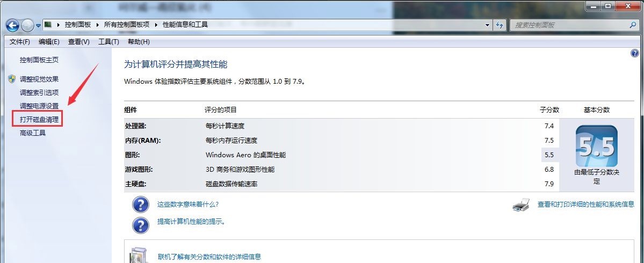Viewport: 644px width, 263px height.
Task: Open 打开磁盘清理 in the sidebar
Action: tap(39, 119)
